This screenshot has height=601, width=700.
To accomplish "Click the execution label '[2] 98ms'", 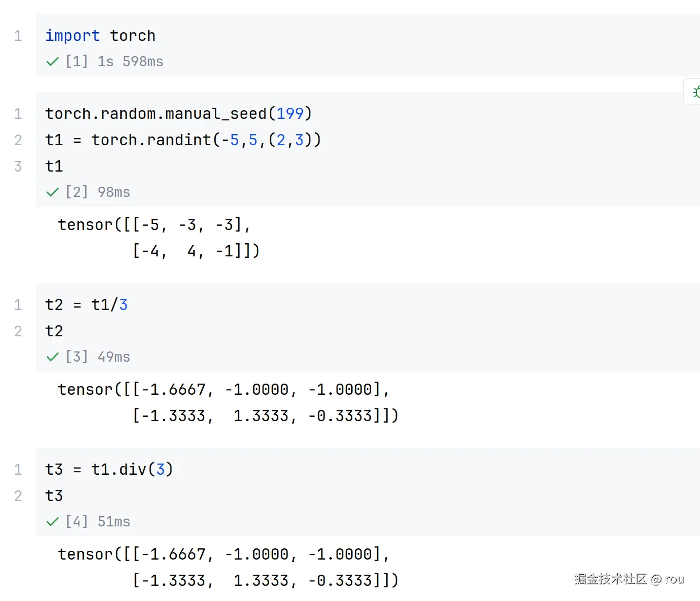I will tap(98, 193).
